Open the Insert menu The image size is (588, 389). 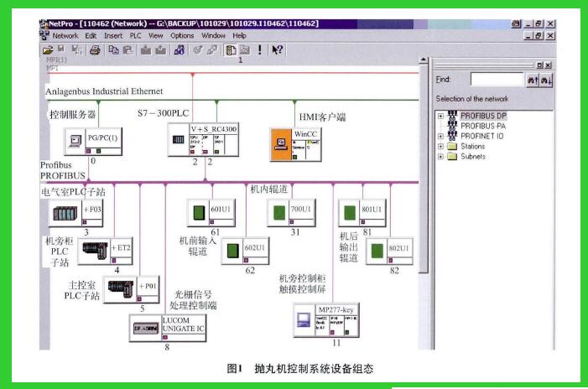coord(113,35)
